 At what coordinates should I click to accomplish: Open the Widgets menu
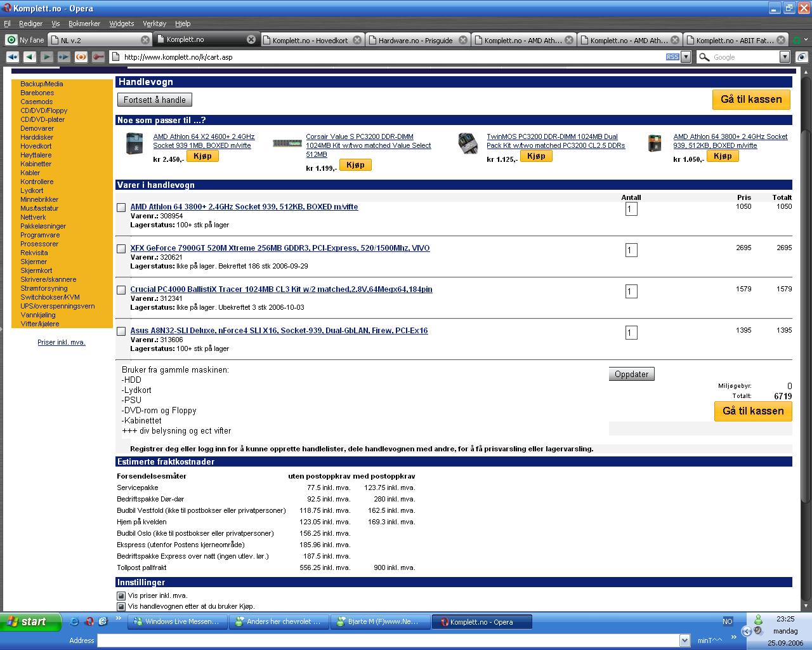pos(122,23)
